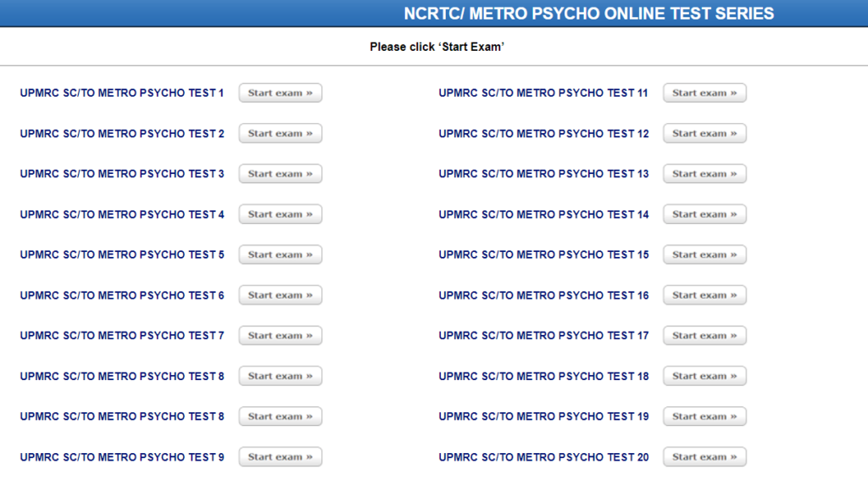This screenshot has width=868, height=481.
Task: Select text 'UPMRC SC/TO METRO PSYCHO TEST 15'
Action: click(543, 254)
